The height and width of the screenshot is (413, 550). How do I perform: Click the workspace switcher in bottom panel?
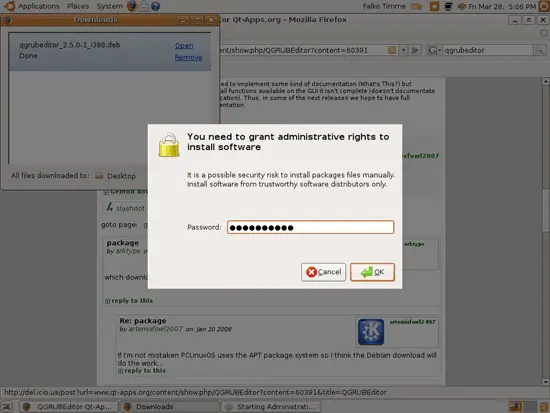[522, 407]
